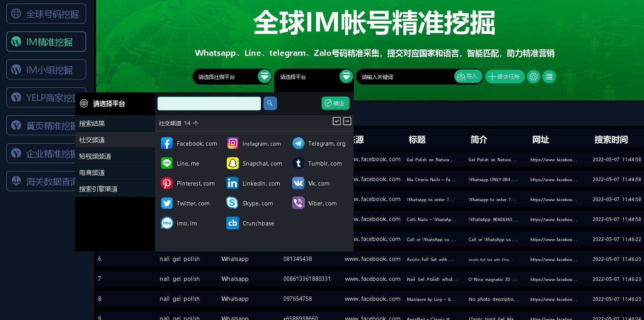Click the 简介 column header
Screen dimensions: 644x320
(x=479, y=140)
